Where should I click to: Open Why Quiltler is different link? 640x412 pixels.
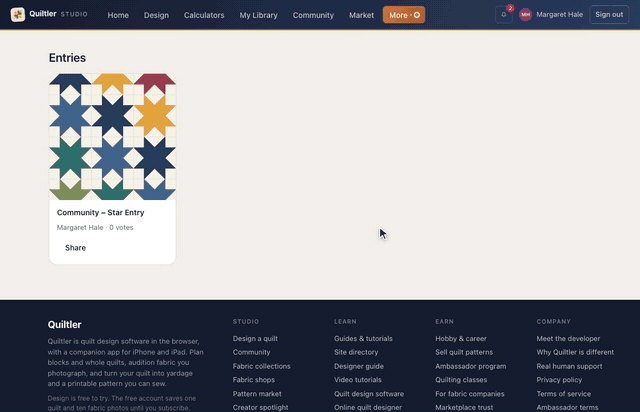click(575, 352)
